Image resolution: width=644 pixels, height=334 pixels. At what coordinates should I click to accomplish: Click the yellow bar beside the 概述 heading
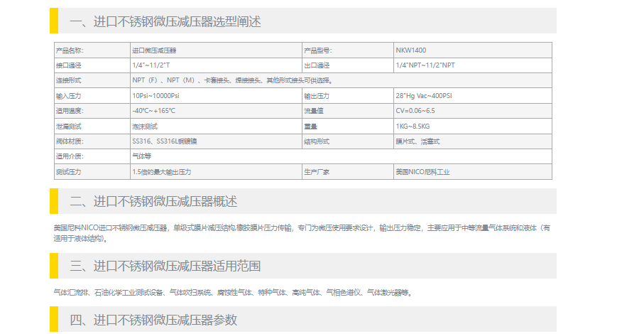pyautogui.click(x=53, y=201)
